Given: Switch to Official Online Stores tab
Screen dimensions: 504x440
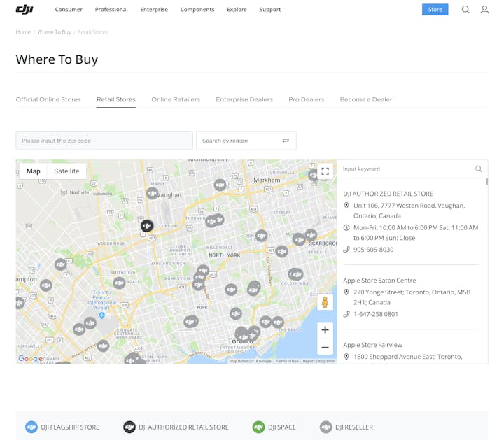Looking at the screenshot, I should [48, 99].
